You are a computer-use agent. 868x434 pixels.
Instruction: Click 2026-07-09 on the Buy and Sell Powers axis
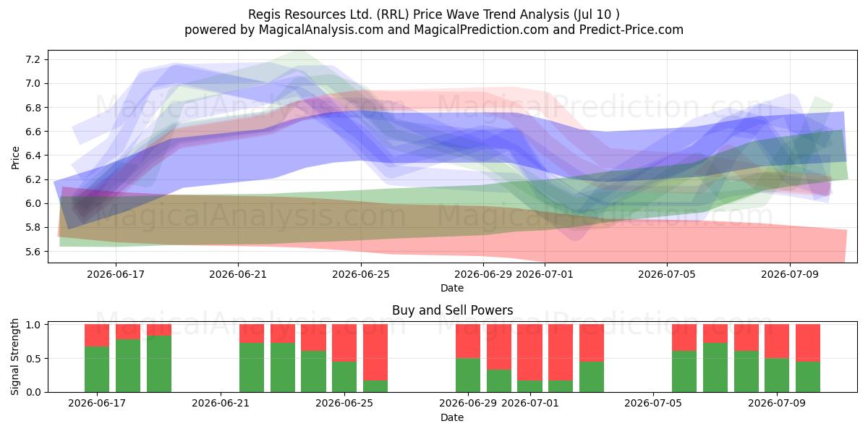click(x=778, y=404)
